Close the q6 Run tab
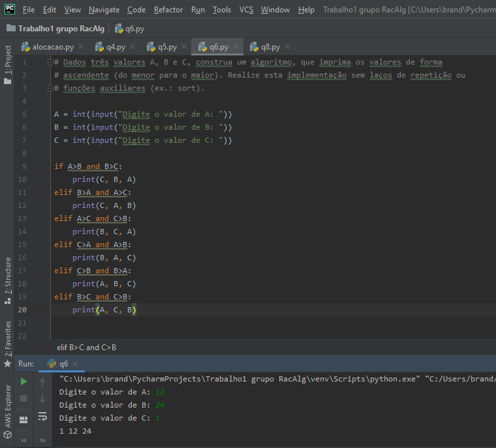The width and height of the screenshot is (496, 448). (75, 364)
